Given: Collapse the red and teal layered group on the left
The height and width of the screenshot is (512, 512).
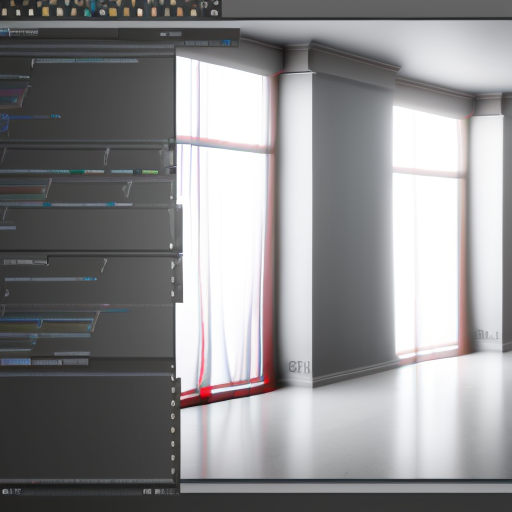Looking at the screenshot, I should 13,93.
